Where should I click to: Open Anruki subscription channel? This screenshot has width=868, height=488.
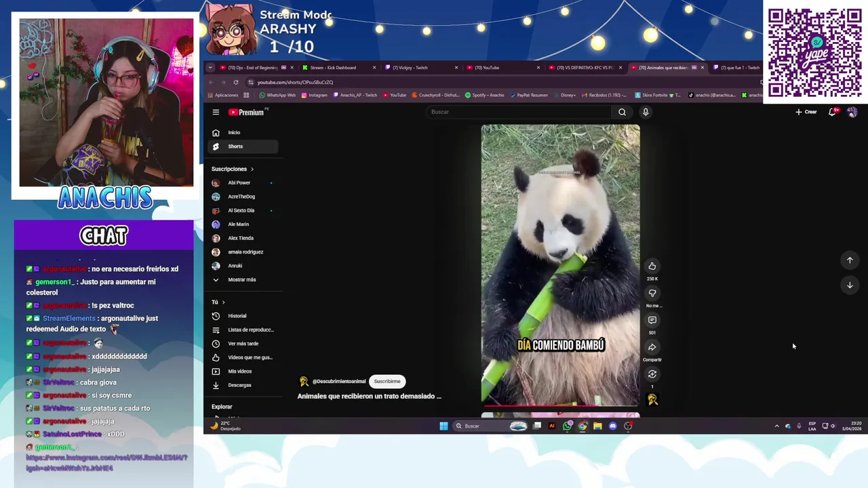tap(243, 266)
